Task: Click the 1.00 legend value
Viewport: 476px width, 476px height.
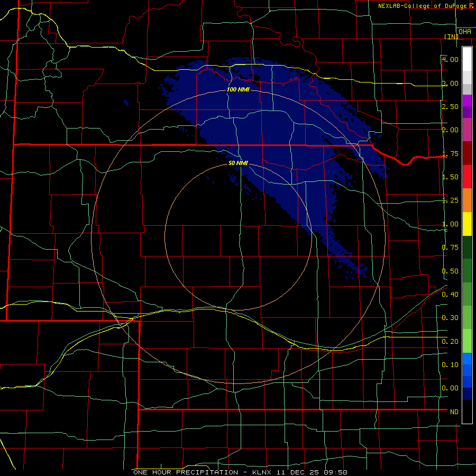Action: click(450, 224)
